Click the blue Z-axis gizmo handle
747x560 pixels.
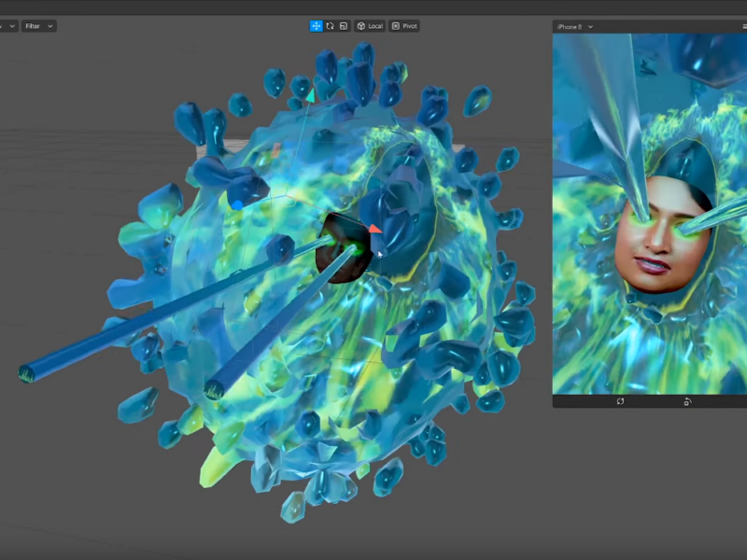coord(238,204)
